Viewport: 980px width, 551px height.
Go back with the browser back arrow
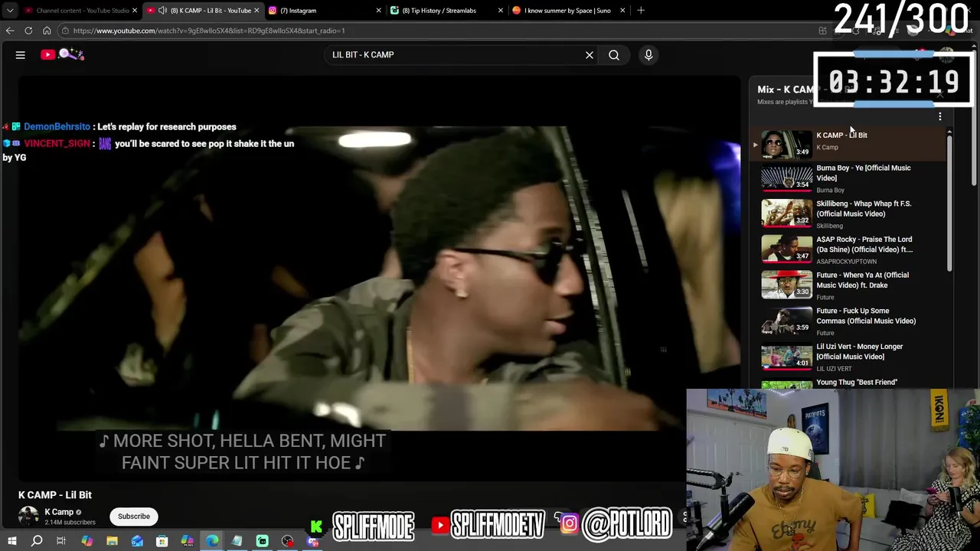[10, 31]
